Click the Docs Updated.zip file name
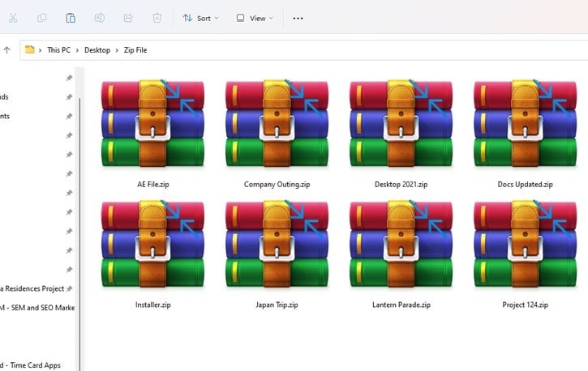Viewport: 588px width, 371px height. click(525, 184)
